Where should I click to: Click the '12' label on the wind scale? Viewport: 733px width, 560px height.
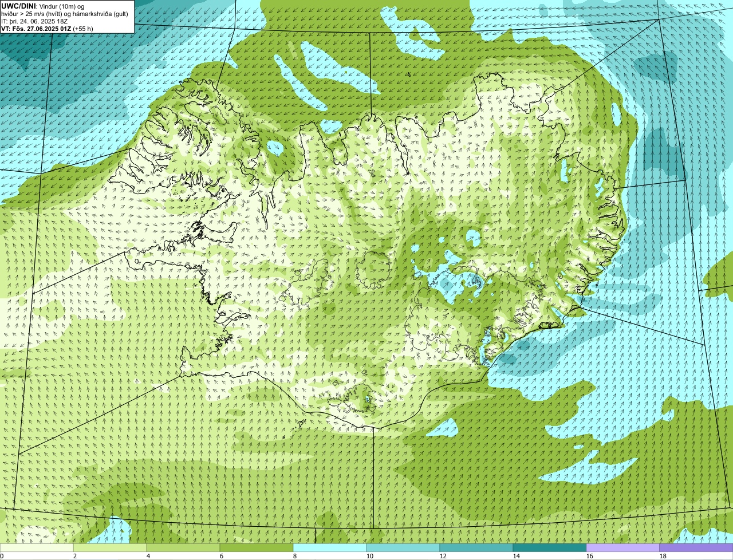(x=443, y=556)
